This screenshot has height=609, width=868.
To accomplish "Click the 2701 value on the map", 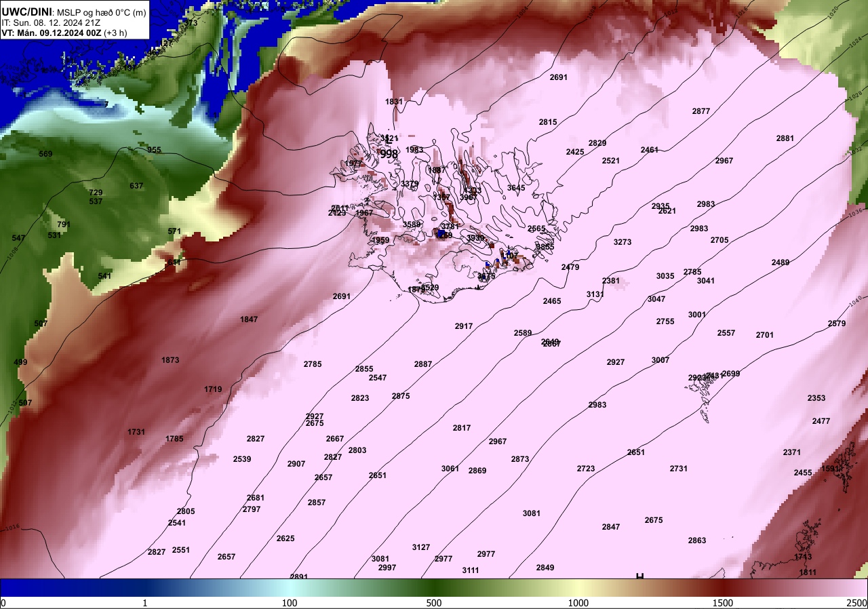I will (x=765, y=335).
